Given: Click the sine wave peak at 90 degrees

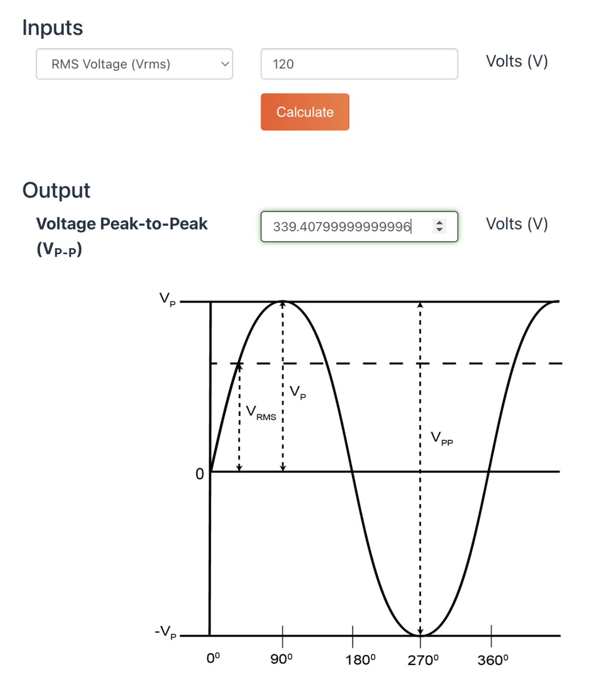Looking at the screenshot, I should point(283,302).
